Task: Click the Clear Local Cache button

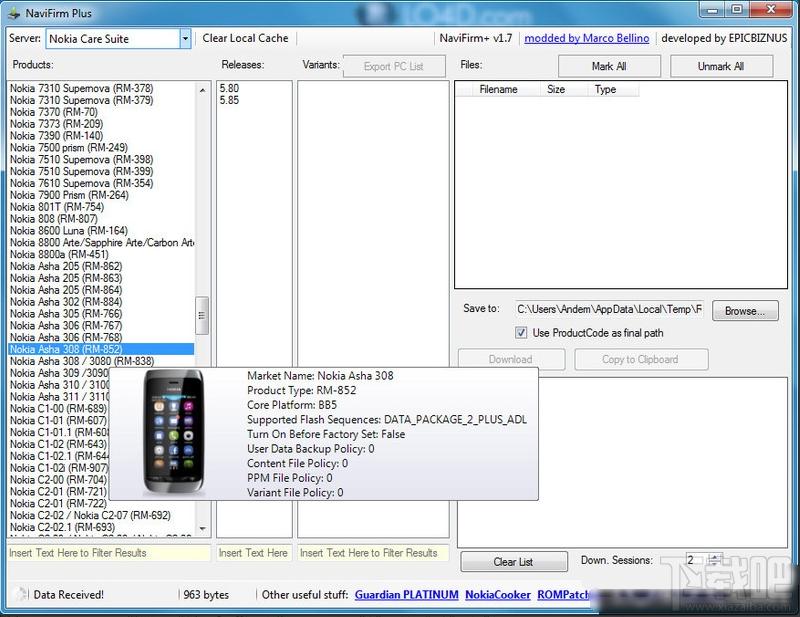Action: pos(245,38)
